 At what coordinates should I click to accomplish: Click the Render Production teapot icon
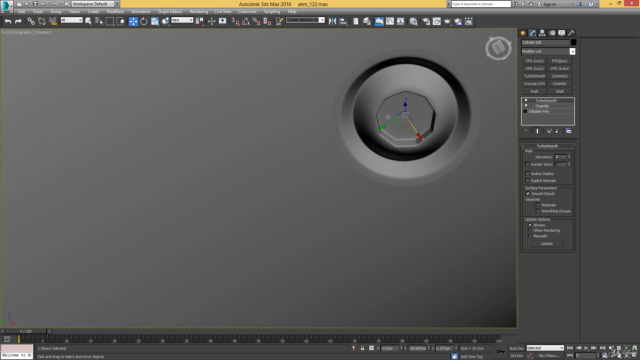click(x=447, y=21)
